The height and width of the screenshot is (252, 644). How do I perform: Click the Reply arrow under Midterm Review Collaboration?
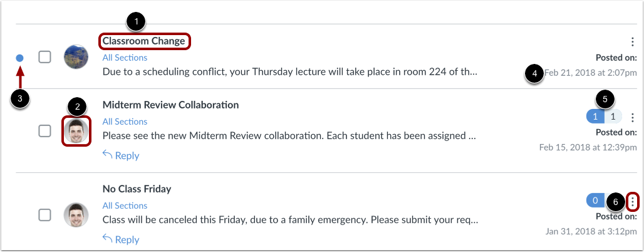tap(121, 155)
